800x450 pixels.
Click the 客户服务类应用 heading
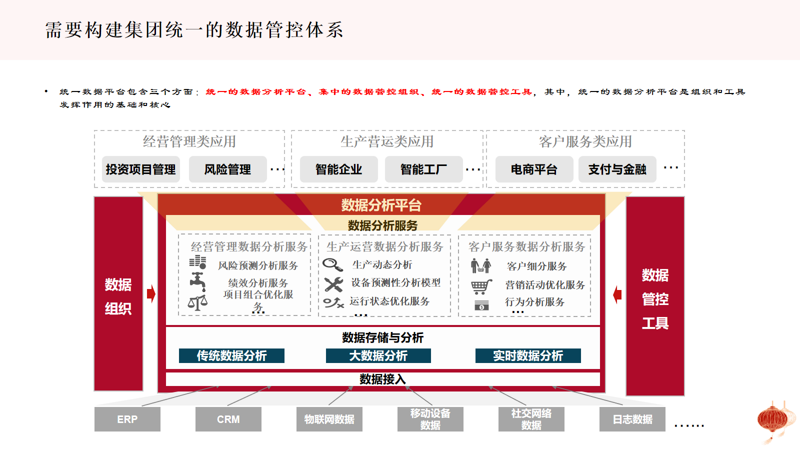(585, 141)
